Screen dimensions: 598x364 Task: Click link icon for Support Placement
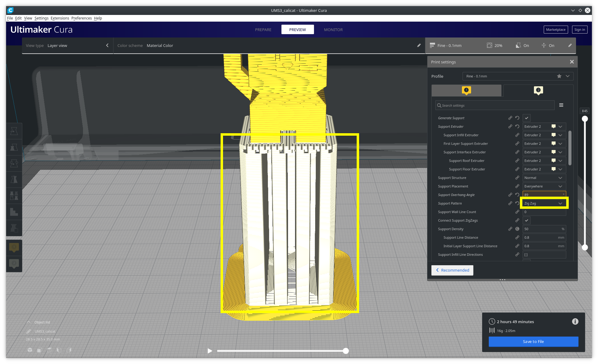[x=517, y=186]
